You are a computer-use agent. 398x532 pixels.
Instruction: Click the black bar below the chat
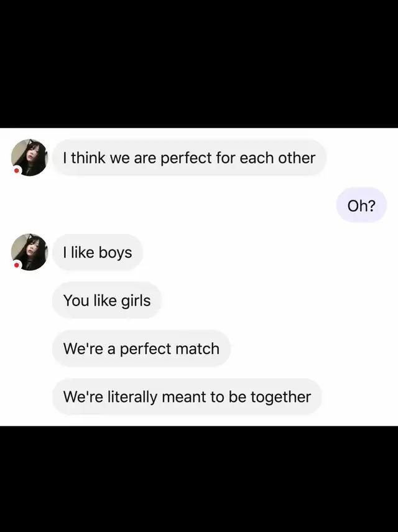click(x=199, y=478)
